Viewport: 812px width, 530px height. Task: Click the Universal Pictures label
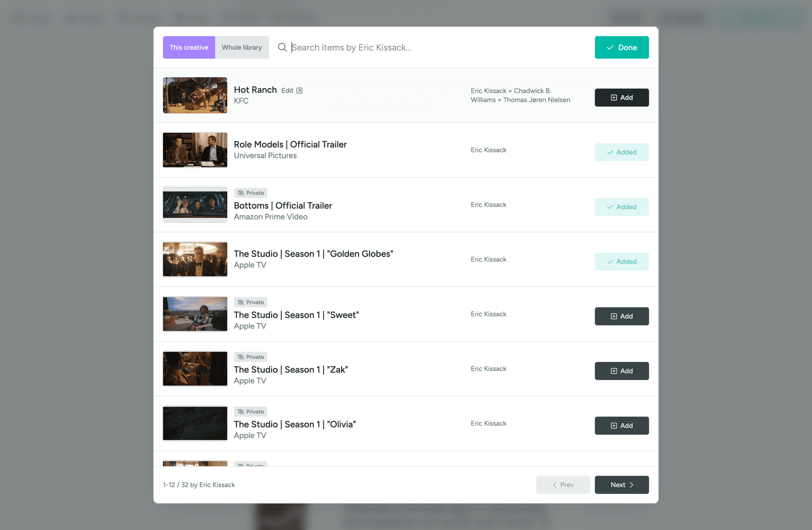tap(265, 156)
